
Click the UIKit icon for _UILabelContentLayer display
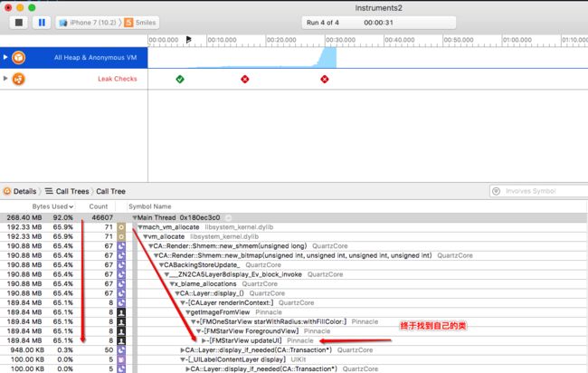click(x=121, y=359)
